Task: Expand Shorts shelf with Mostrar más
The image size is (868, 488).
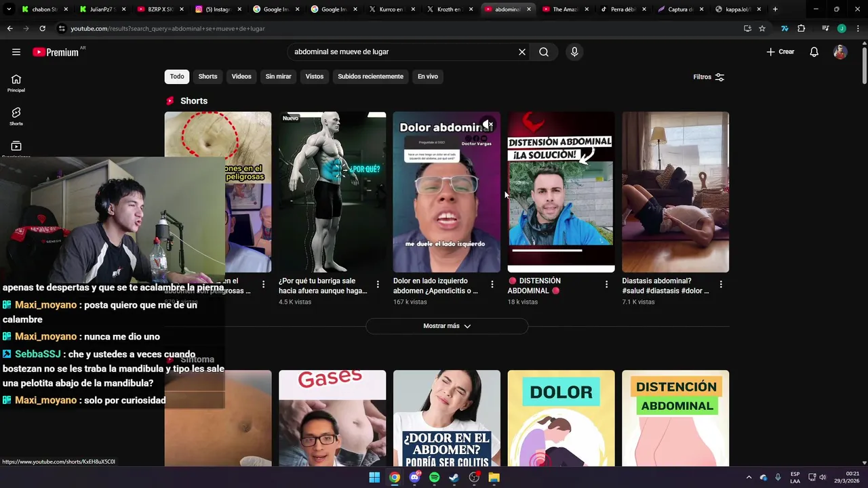Action: pyautogui.click(x=447, y=326)
